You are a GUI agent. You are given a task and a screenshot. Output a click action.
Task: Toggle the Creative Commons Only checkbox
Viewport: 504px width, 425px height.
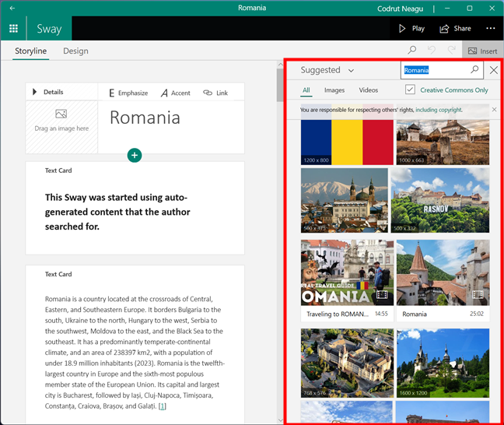coord(410,90)
